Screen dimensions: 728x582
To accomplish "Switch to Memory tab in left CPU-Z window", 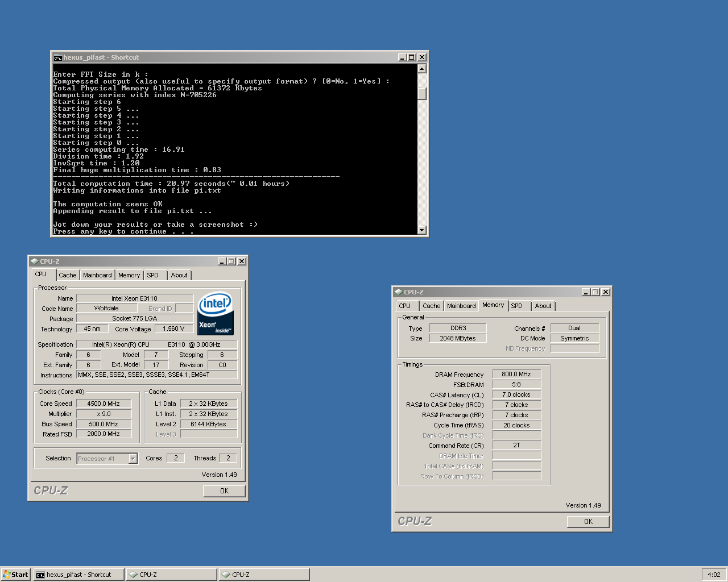I will click(129, 275).
